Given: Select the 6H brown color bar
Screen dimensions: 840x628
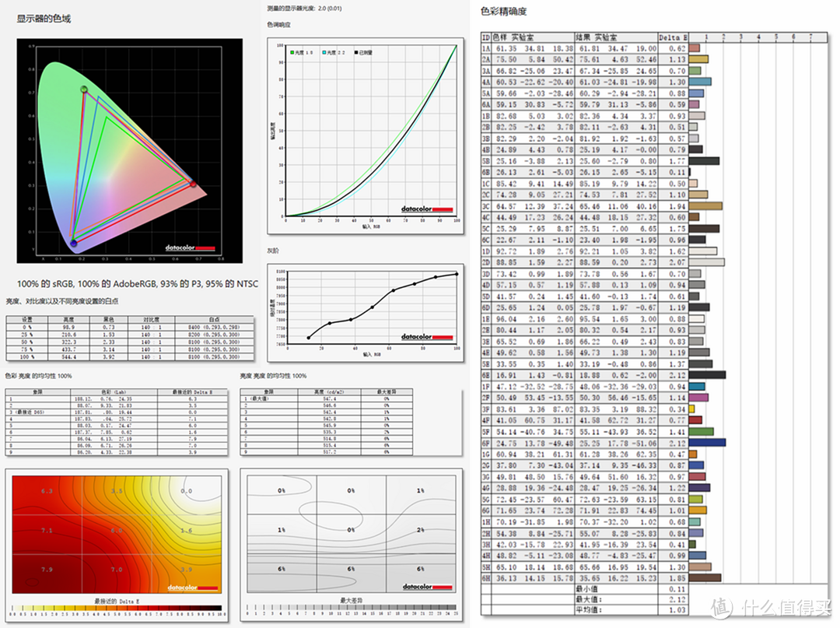Looking at the screenshot, I should click(705, 577).
